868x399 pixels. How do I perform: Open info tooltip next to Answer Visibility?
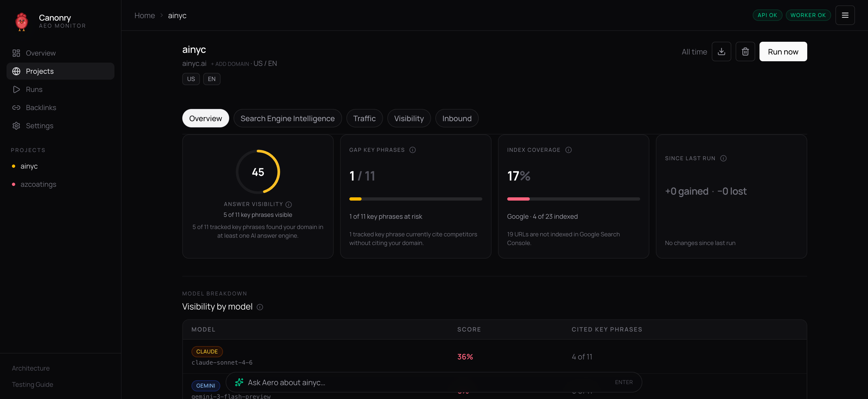click(288, 204)
